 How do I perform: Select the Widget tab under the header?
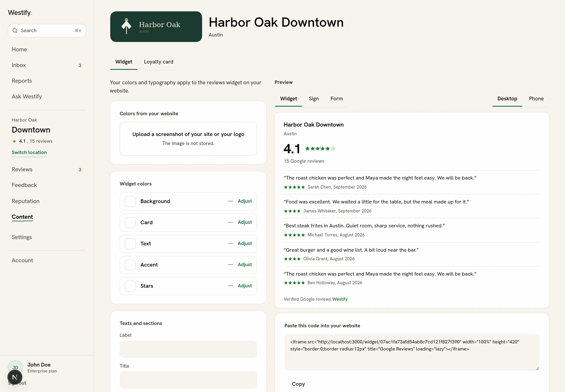[124, 62]
